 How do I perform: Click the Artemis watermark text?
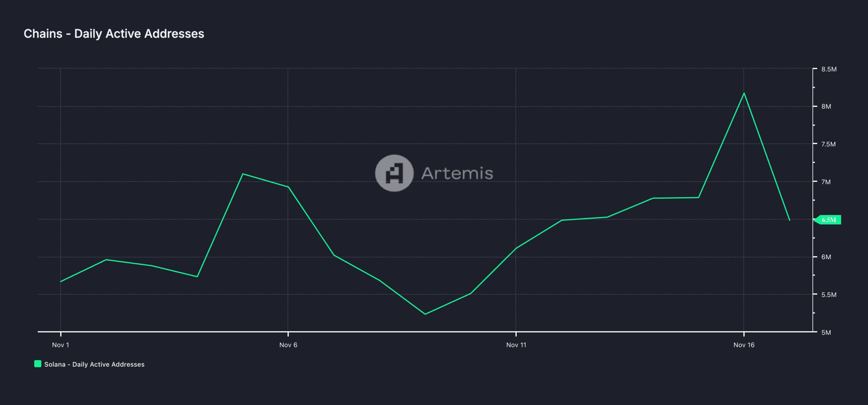(x=457, y=173)
